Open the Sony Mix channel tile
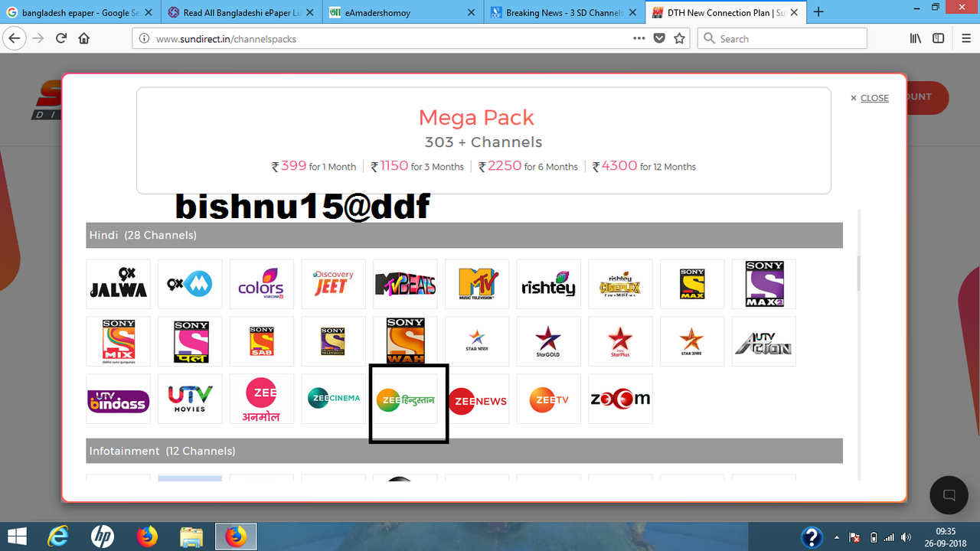Image resolution: width=980 pixels, height=551 pixels. pyautogui.click(x=118, y=341)
